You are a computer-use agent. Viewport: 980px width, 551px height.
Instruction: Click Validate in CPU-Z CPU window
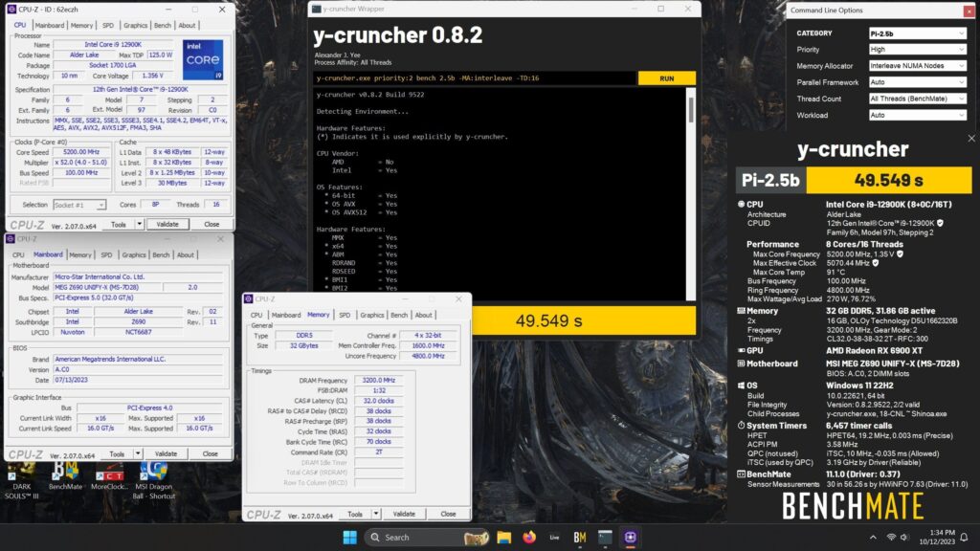(x=167, y=224)
